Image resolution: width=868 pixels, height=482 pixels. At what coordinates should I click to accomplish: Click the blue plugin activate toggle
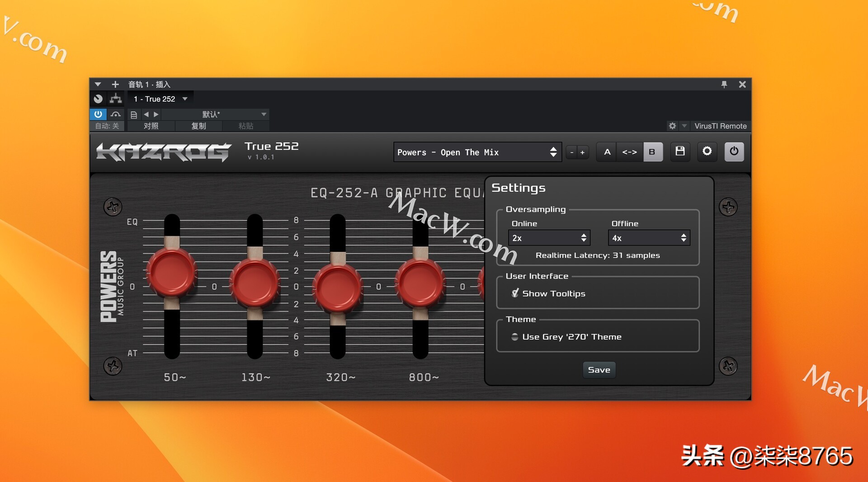98,114
